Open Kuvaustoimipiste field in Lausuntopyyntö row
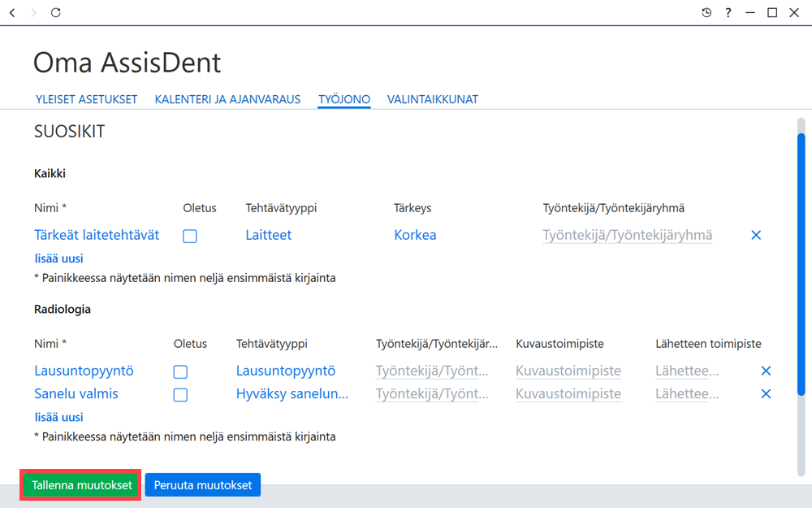 [568, 371]
